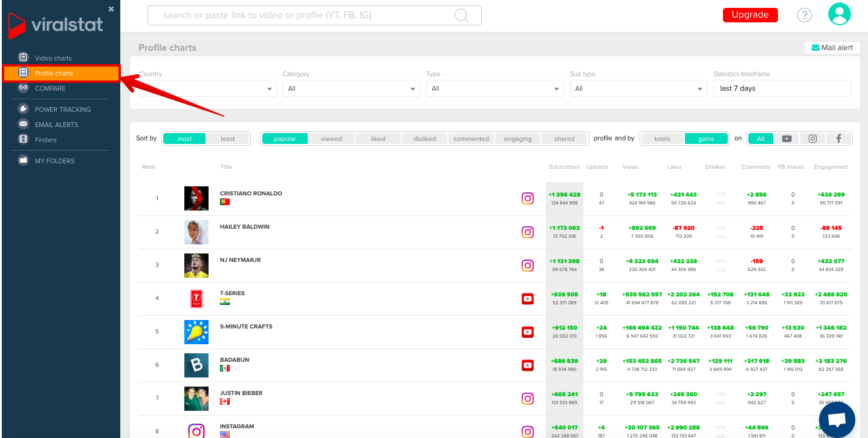Select the commented sort option
Screen dimensions: 868x438
[471, 139]
